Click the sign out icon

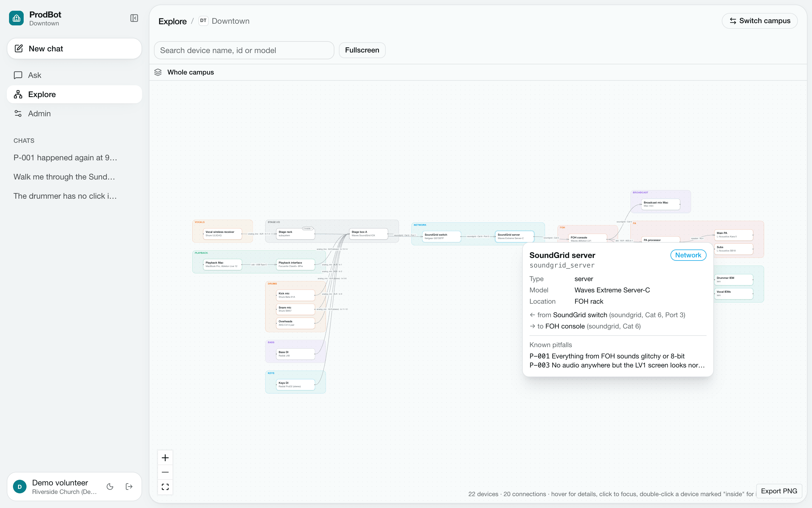tap(129, 487)
